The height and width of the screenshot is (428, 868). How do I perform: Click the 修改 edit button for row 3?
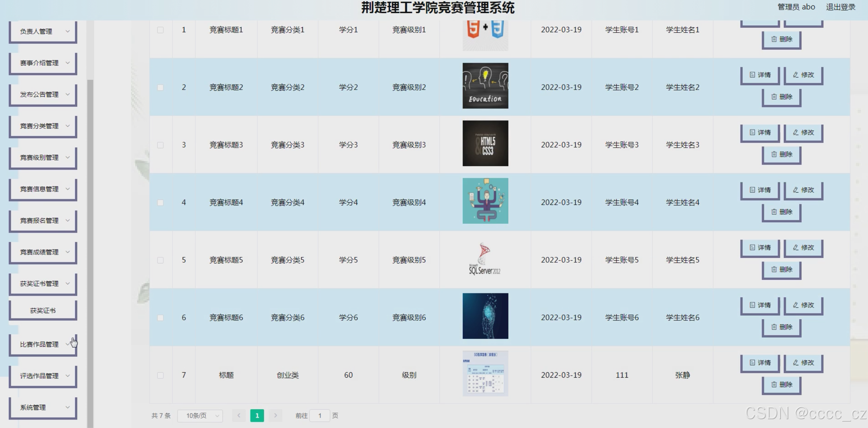(803, 133)
